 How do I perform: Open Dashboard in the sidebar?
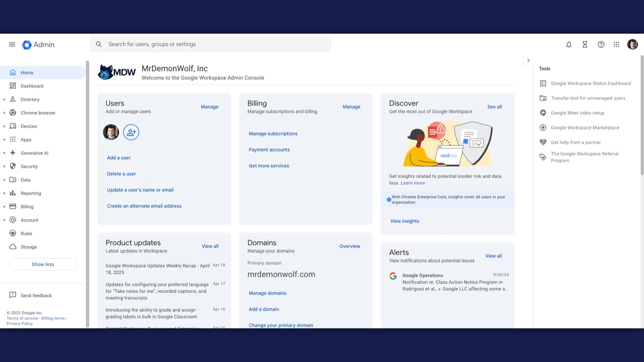tap(32, 86)
